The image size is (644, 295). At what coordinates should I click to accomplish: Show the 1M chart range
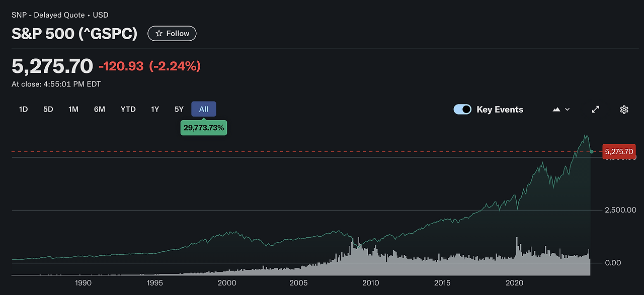click(73, 109)
